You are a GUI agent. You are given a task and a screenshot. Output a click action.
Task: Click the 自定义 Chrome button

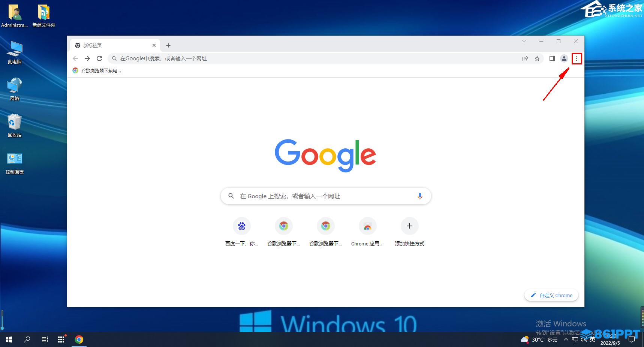coord(551,295)
